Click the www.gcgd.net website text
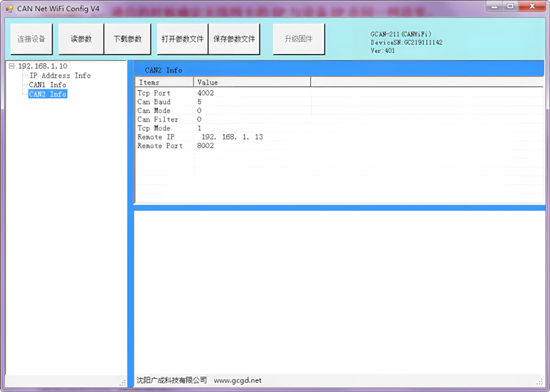Viewport: 550px width, 392px height. point(238,380)
